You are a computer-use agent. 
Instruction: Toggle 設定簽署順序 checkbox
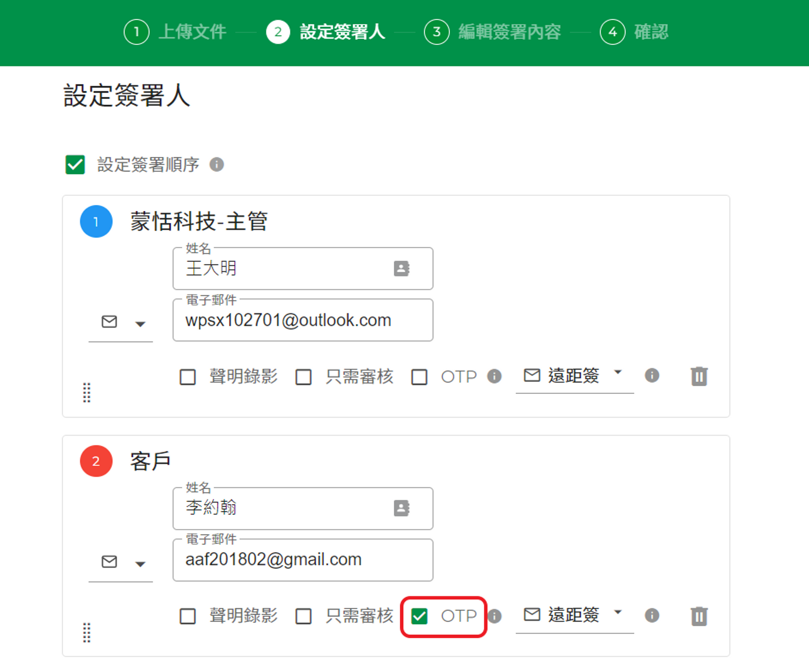(x=75, y=165)
